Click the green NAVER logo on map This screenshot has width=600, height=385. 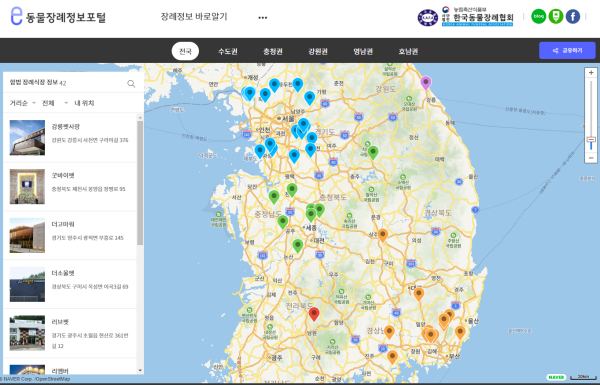(x=556, y=377)
